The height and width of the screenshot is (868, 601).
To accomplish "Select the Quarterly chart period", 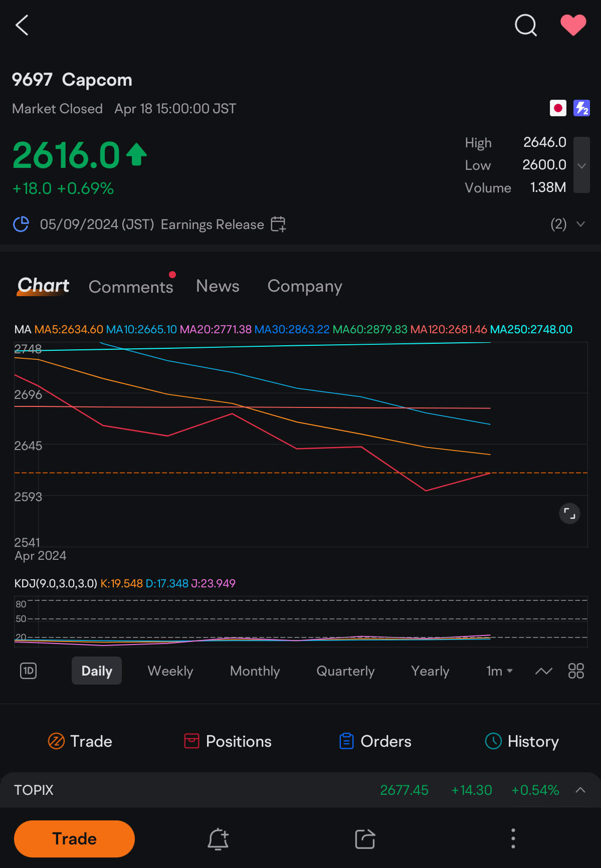I will (345, 671).
